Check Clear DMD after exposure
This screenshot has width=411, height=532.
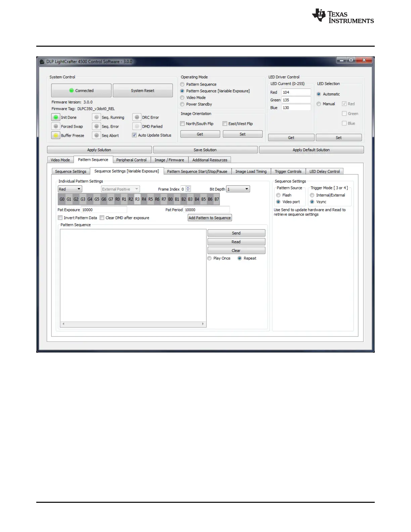(102, 218)
